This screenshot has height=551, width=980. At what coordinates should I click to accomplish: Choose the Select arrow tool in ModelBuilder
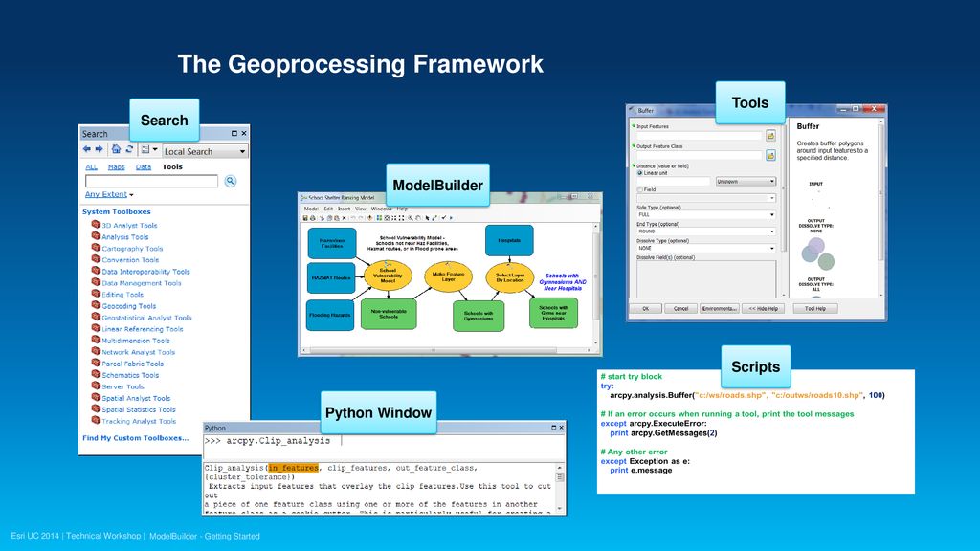(x=427, y=218)
